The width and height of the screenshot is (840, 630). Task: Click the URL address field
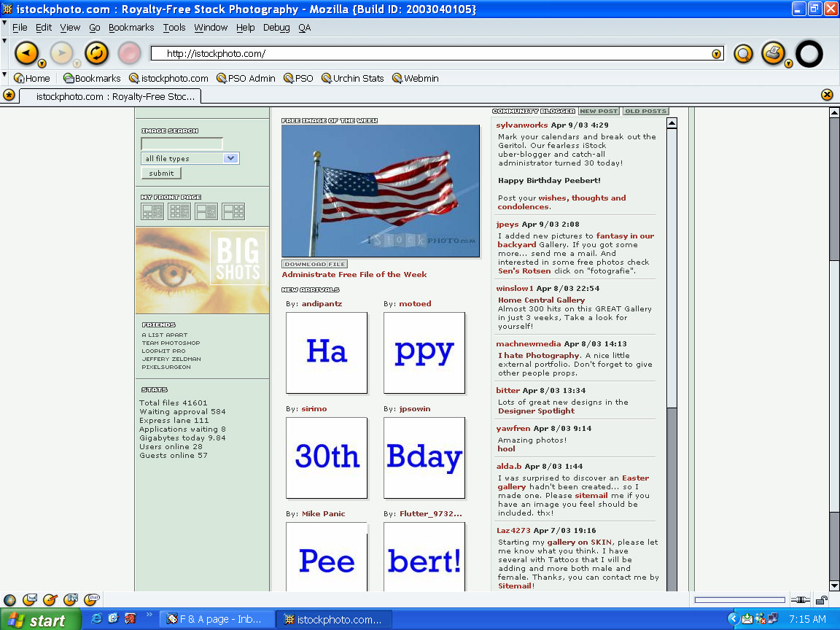(x=437, y=53)
